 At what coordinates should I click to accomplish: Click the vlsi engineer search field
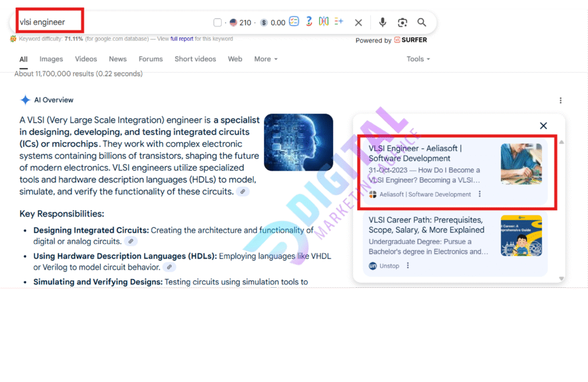(x=115, y=22)
